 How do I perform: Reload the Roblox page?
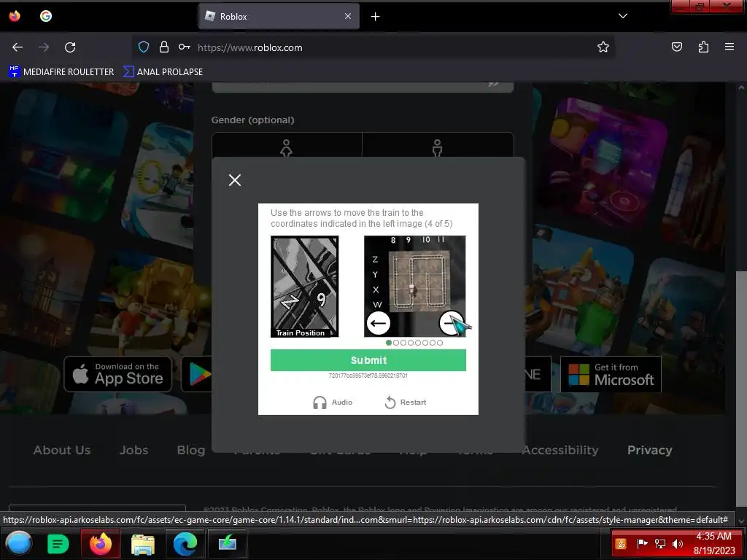(70, 47)
